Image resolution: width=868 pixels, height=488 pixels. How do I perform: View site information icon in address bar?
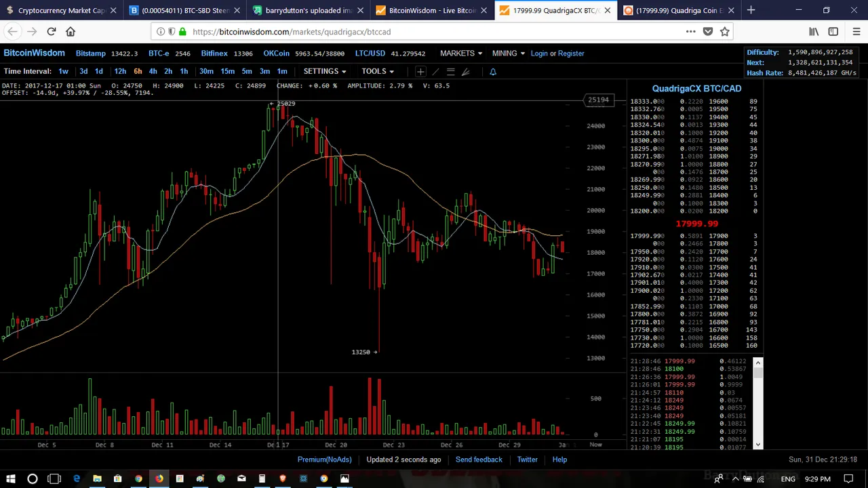pyautogui.click(x=161, y=32)
